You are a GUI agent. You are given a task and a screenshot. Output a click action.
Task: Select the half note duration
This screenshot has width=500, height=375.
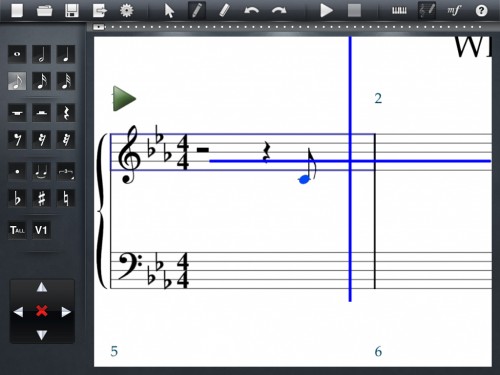click(x=41, y=54)
